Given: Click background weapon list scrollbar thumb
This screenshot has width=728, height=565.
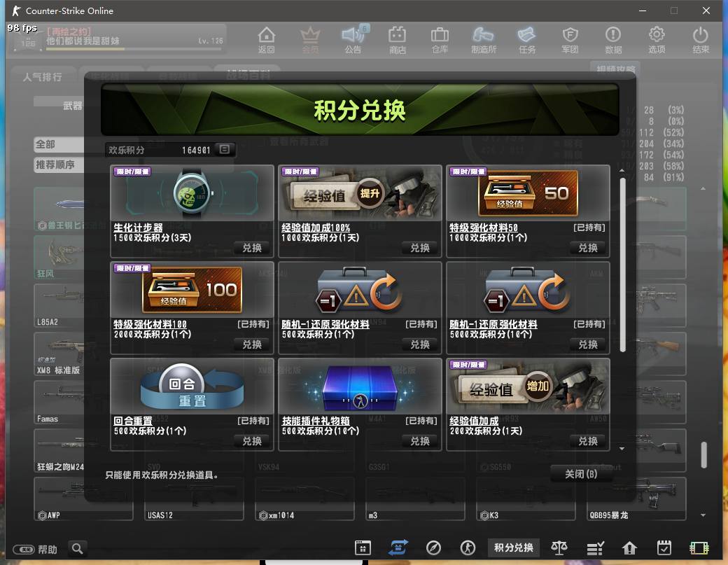Looking at the screenshot, I should tap(704, 455).
